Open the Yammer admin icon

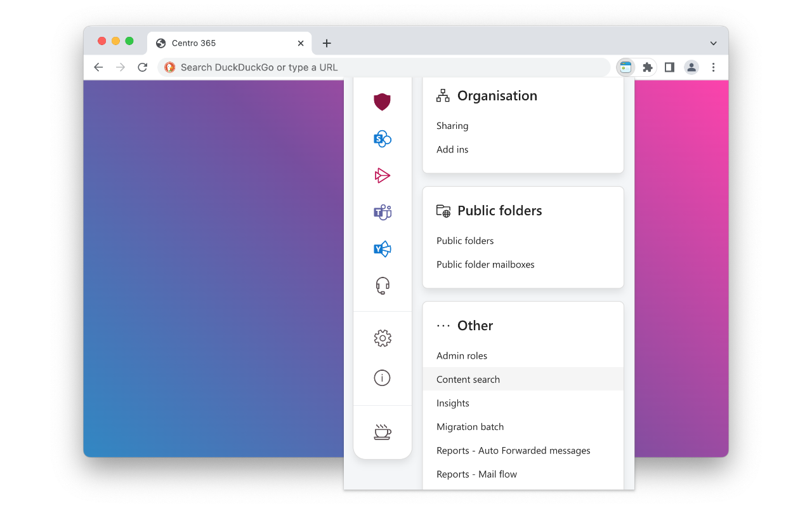pos(382,249)
